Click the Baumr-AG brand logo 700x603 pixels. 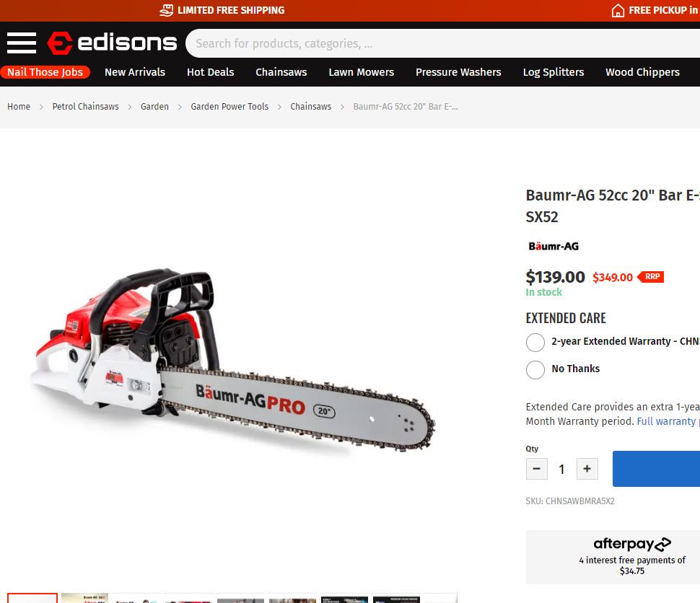(x=554, y=247)
